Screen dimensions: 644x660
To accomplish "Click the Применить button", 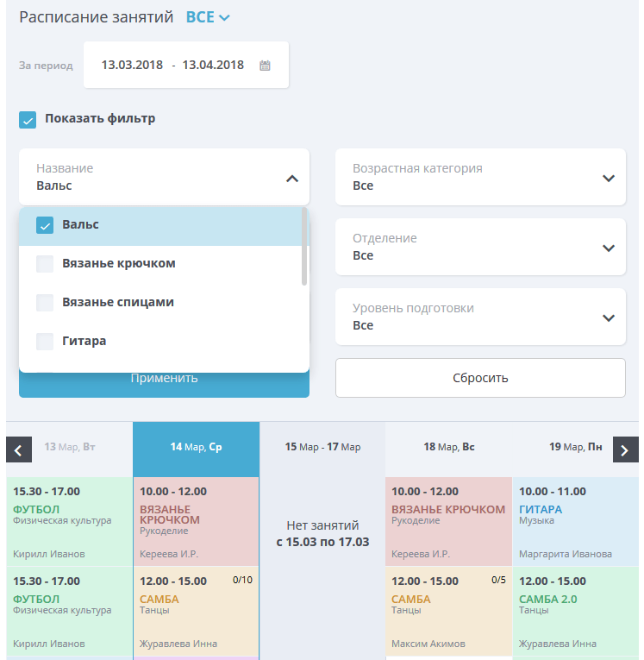I will (x=164, y=384).
